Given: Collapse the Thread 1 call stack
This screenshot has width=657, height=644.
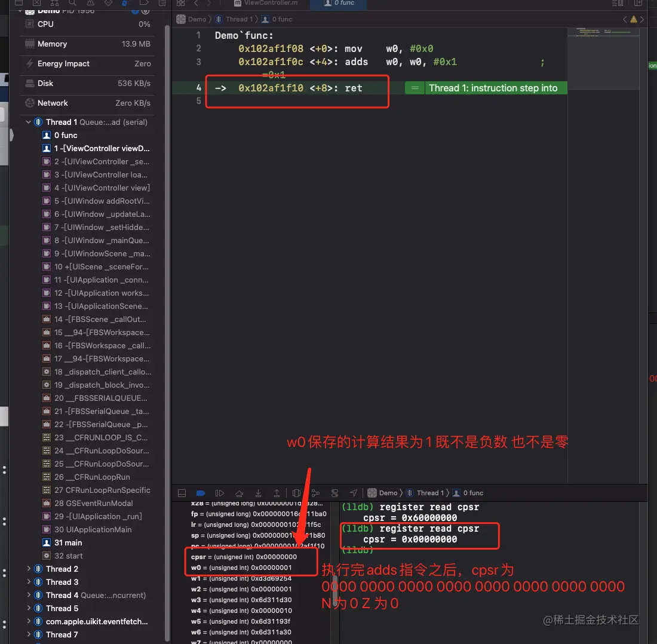Looking at the screenshot, I should click(28, 122).
